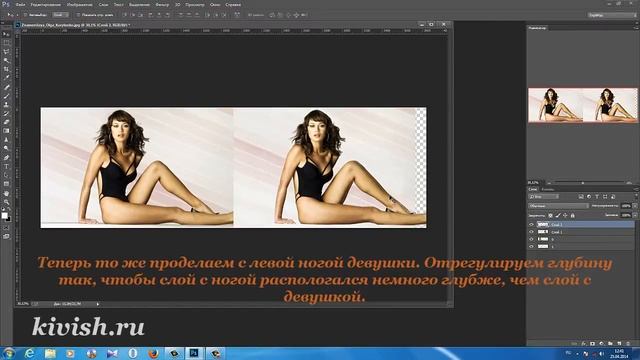Select the Path Selection tool

6,175
